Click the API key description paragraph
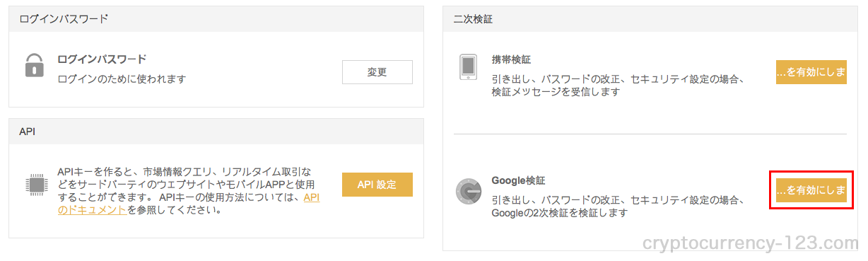This screenshot has height=261, width=868. tap(189, 191)
